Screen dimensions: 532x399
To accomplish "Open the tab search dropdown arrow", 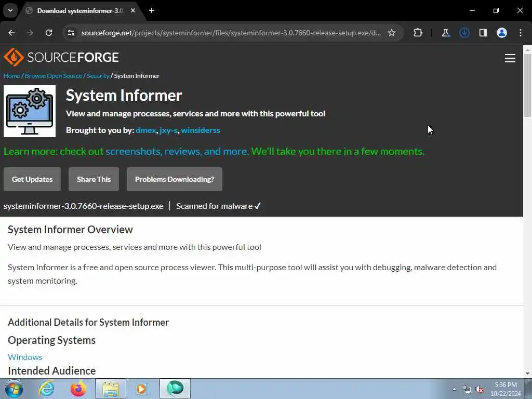I will tap(10, 10).
